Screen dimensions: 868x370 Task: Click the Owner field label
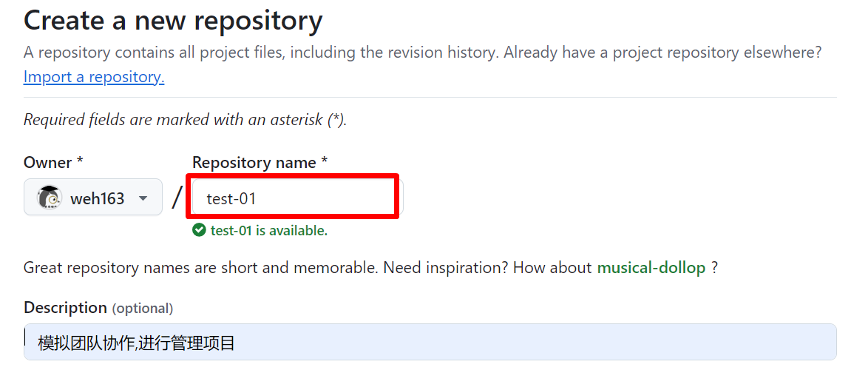53,162
